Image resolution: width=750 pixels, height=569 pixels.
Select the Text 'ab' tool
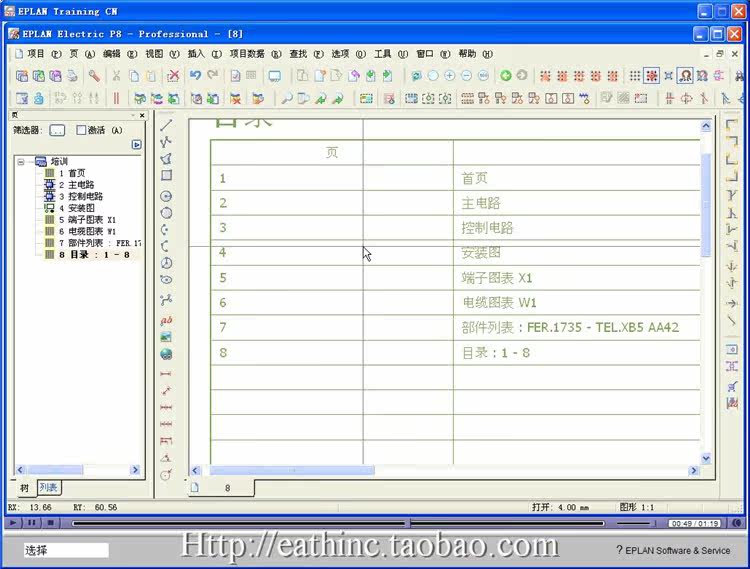(166, 320)
